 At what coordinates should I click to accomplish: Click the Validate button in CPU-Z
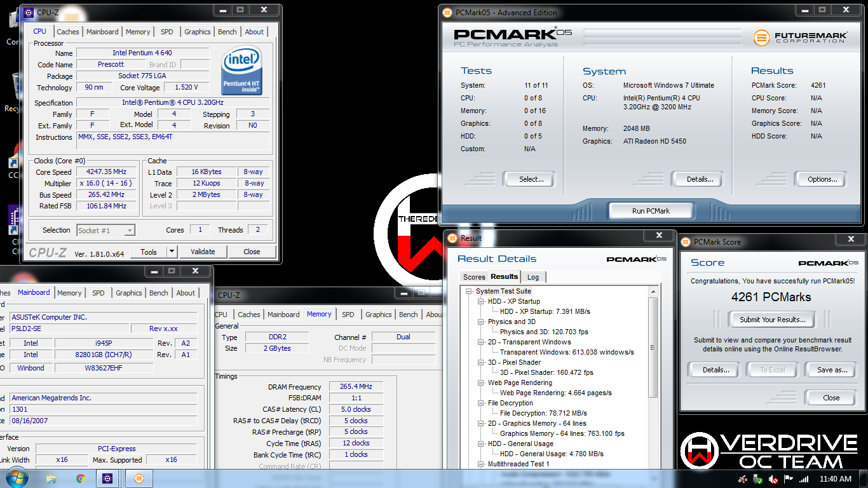pos(203,252)
